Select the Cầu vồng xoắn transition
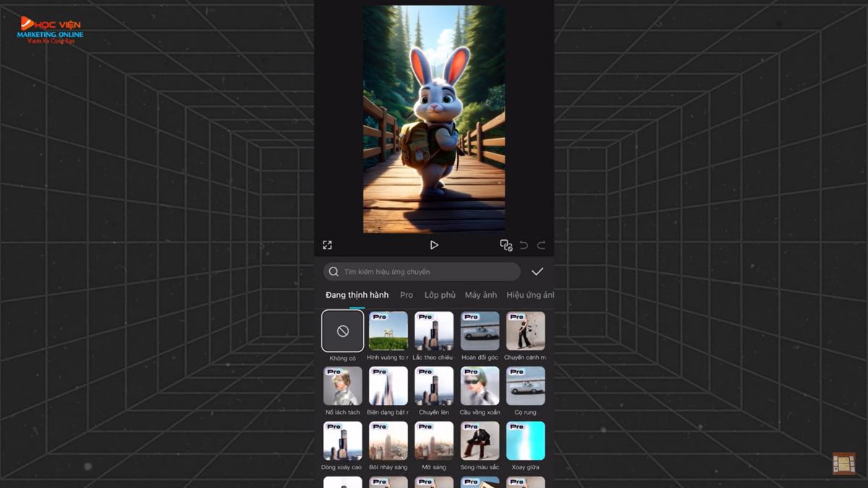Image resolution: width=868 pixels, height=488 pixels. [480, 386]
